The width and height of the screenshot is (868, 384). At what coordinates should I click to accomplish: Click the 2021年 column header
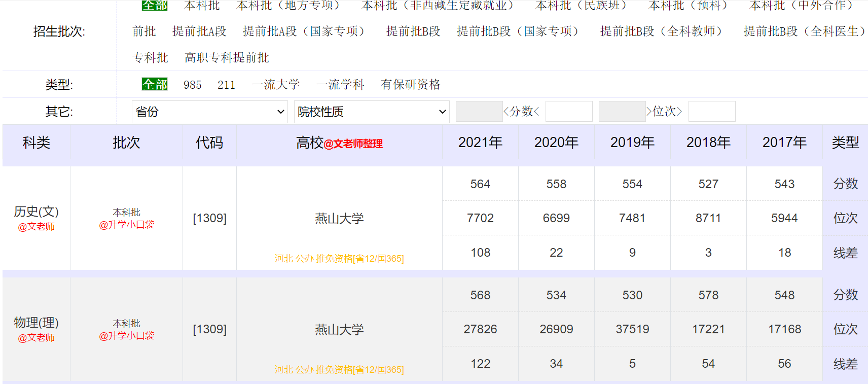tap(480, 143)
